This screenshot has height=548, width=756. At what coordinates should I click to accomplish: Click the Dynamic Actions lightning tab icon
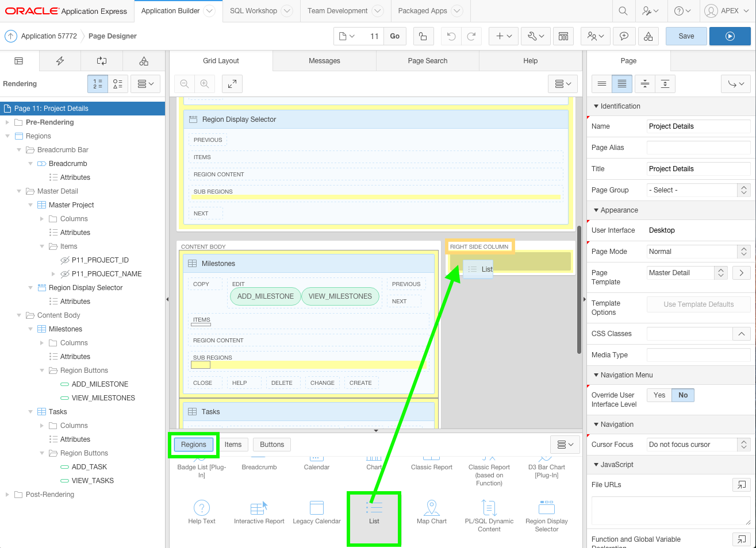click(60, 61)
